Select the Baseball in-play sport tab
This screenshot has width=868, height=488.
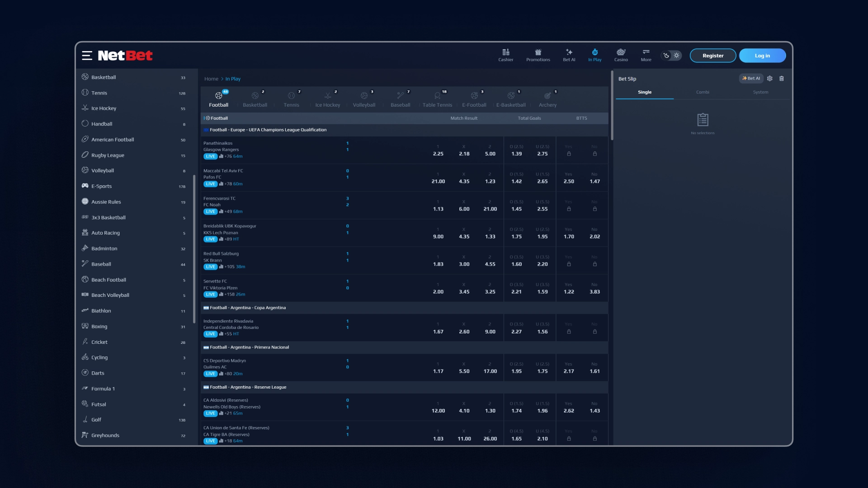pos(401,99)
